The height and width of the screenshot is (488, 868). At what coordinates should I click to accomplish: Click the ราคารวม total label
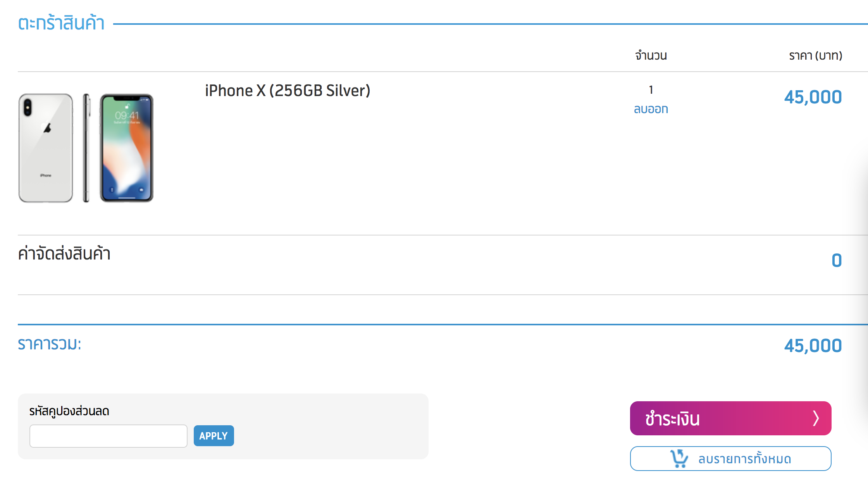click(50, 344)
